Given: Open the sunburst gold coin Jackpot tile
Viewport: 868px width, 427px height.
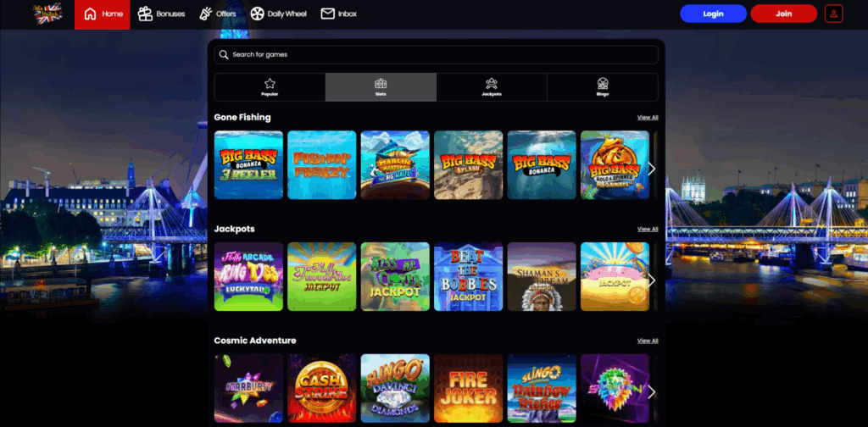Looking at the screenshot, I should pos(615,276).
